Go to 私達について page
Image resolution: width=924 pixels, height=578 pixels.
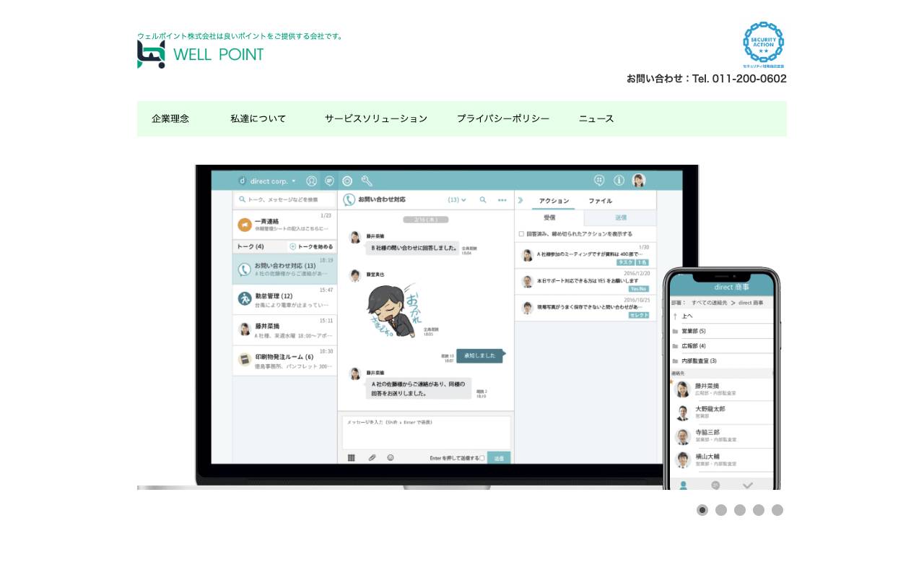tap(258, 118)
